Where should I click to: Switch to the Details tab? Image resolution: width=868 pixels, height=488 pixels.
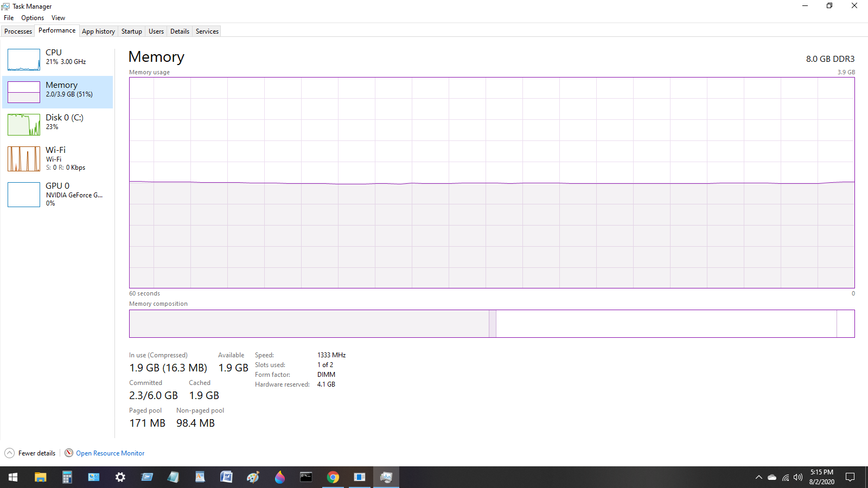(180, 31)
